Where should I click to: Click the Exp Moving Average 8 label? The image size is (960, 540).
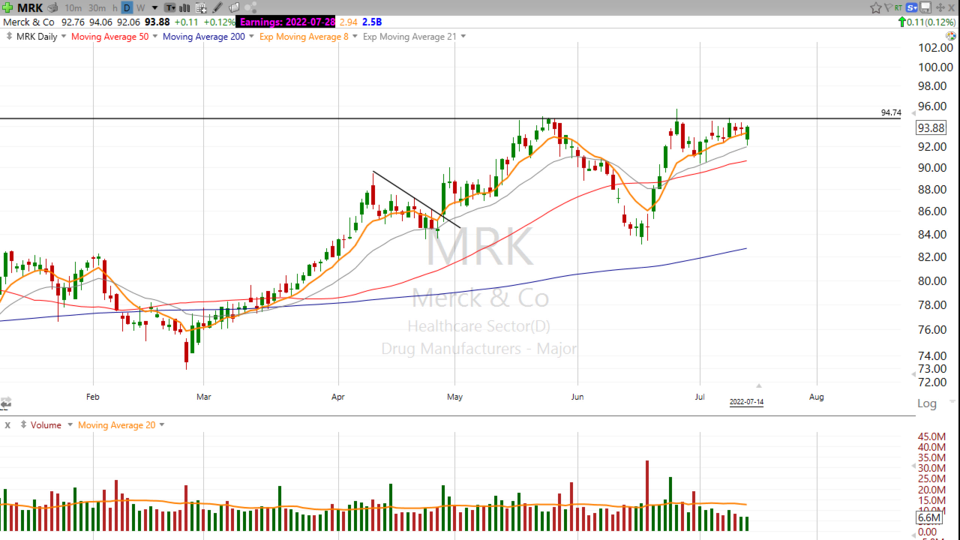(x=304, y=37)
